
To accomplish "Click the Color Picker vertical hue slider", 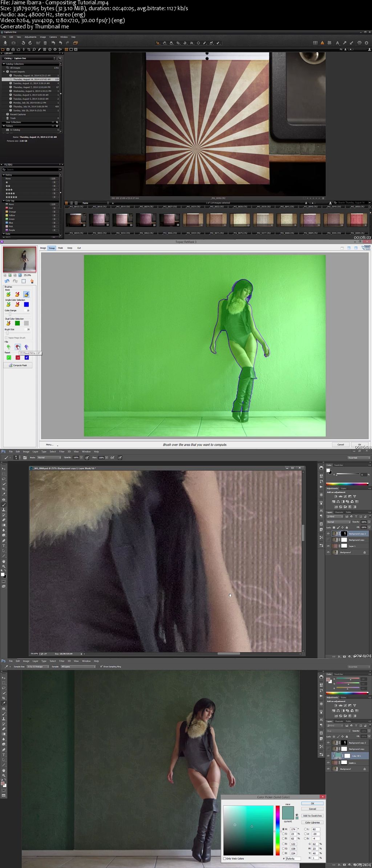I will tap(278, 831).
